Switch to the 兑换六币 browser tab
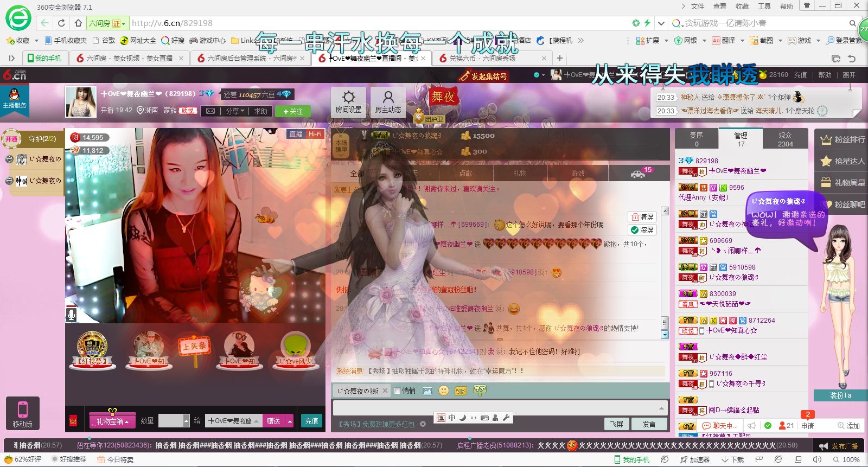Screen dimensions: 868x467 (x=492, y=58)
